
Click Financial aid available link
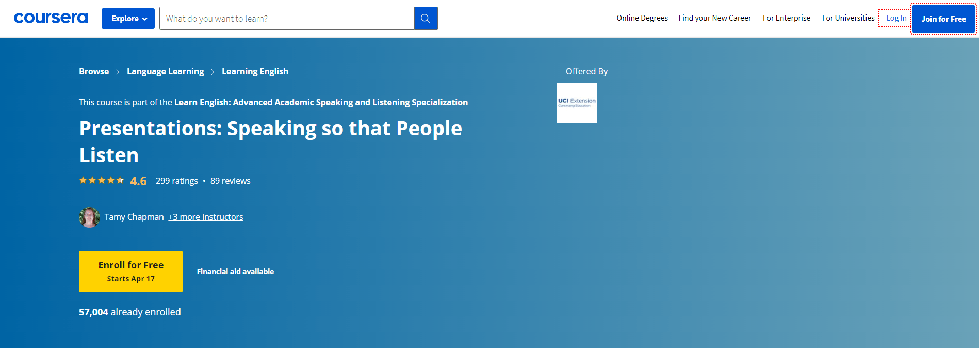235,272
